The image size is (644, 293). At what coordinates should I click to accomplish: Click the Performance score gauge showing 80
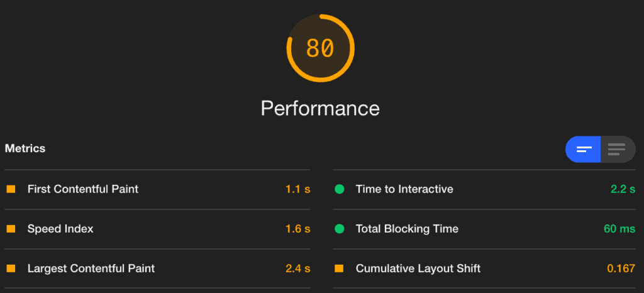[x=320, y=48]
